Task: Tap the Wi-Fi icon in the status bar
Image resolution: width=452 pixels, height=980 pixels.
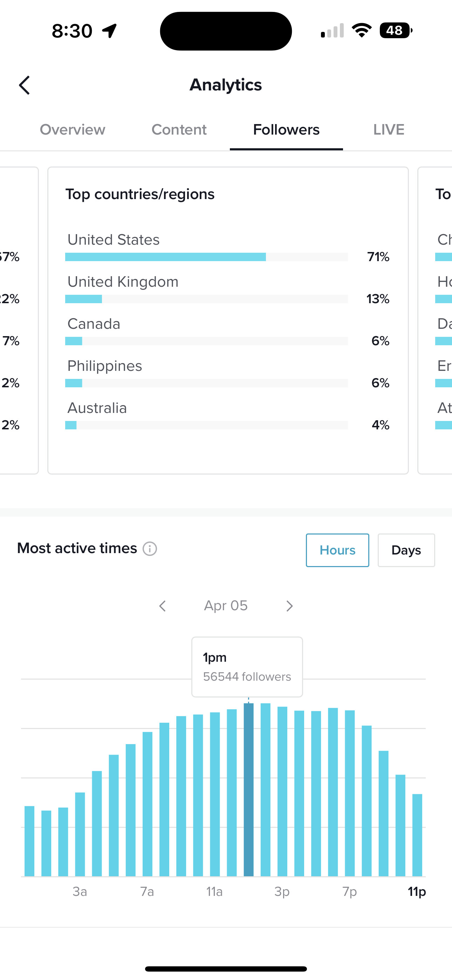Action: pos(362,30)
